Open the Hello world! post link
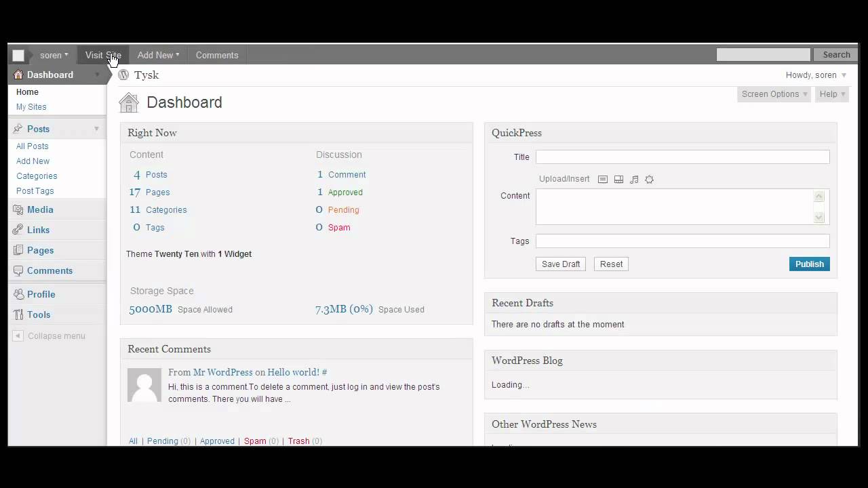Image resolution: width=868 pixels, height=488 pixels. pos(294,372)
